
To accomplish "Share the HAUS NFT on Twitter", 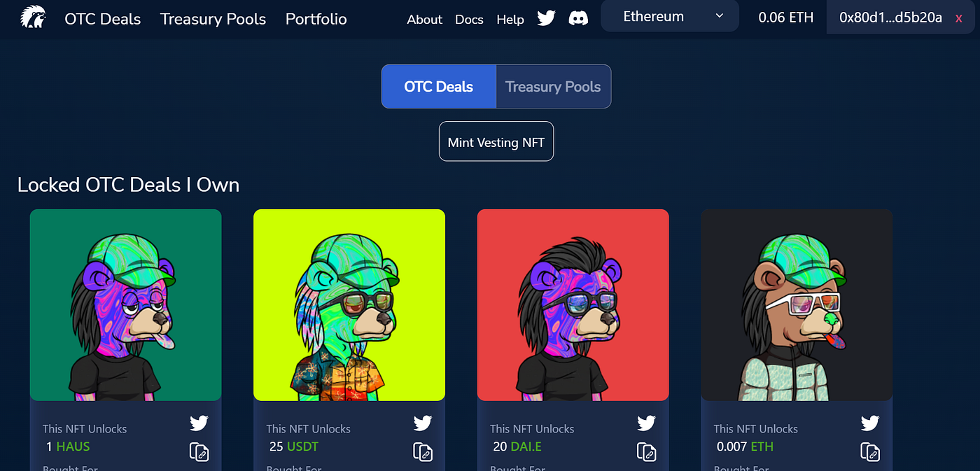I will coord(199,423).
